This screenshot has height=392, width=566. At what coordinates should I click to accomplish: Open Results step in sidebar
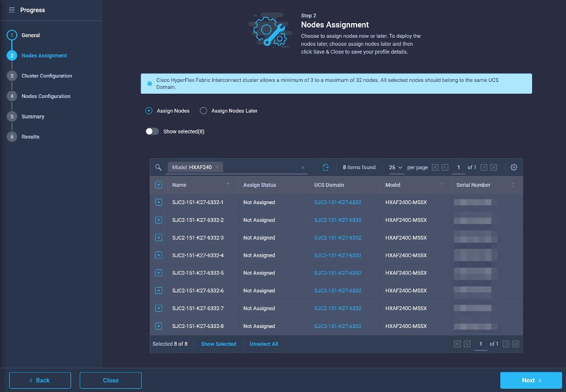click(30, 137)
